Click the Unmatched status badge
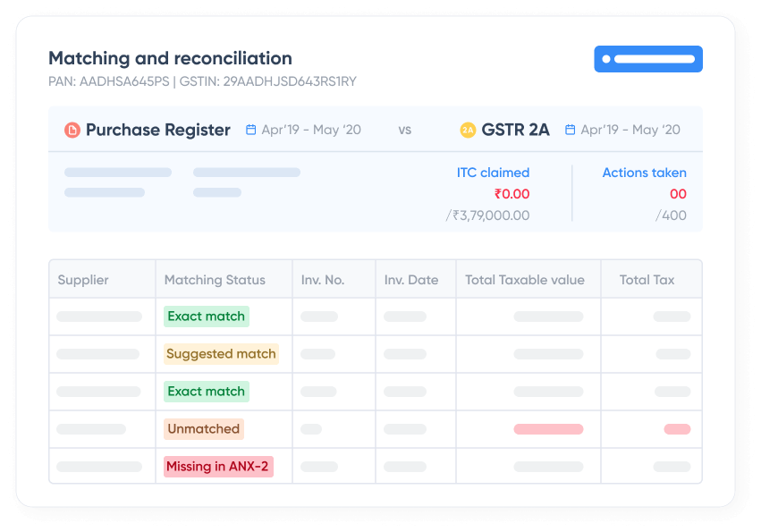 [203, 428]
